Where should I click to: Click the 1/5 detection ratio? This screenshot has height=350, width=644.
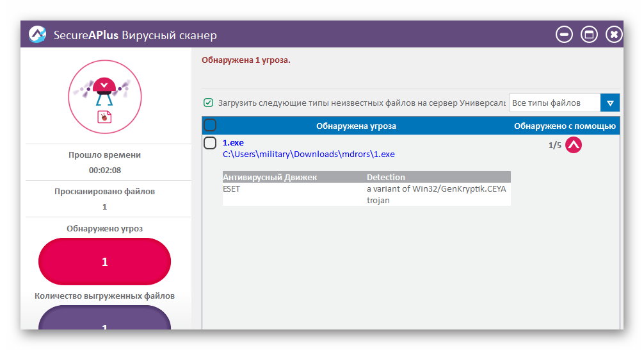554,145
